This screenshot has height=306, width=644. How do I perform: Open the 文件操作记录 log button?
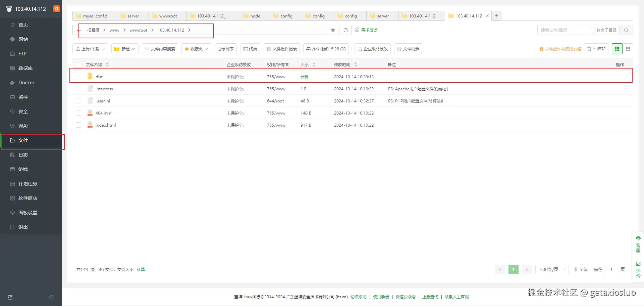pos(282,49)
